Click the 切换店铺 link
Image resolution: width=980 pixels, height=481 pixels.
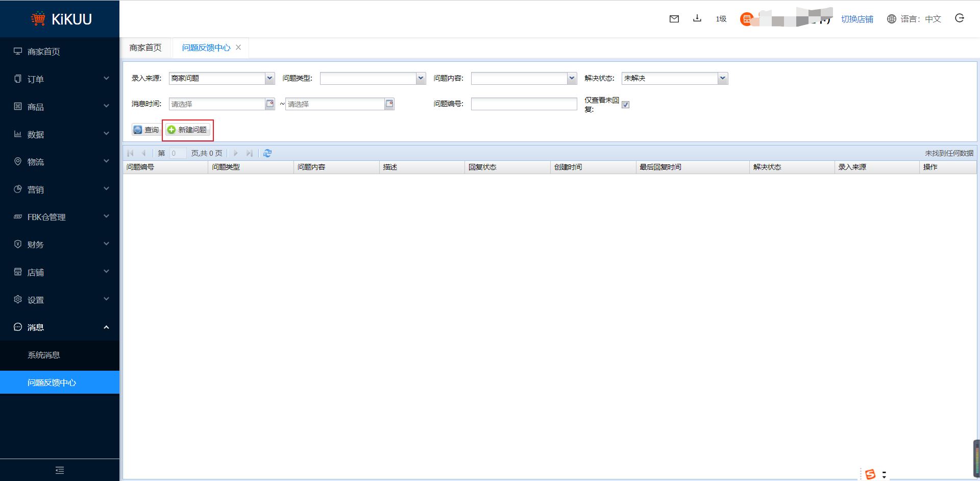857,19
